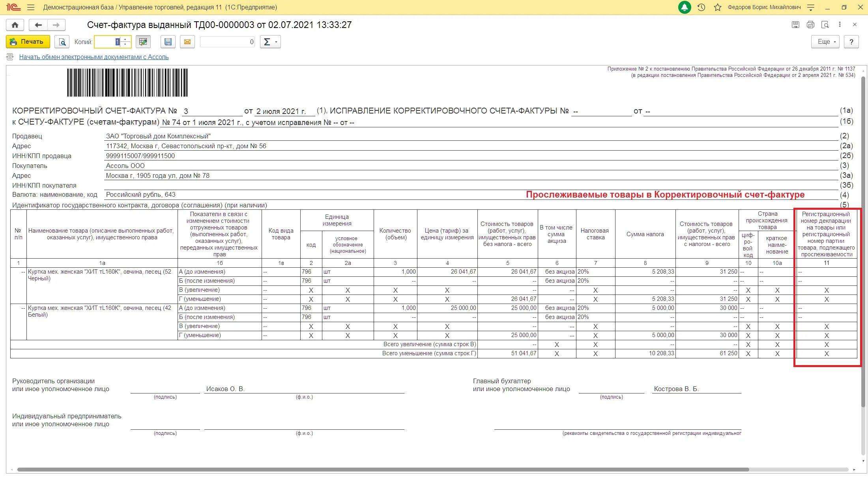Open the sum function dropdown

(x=270, y=42)
